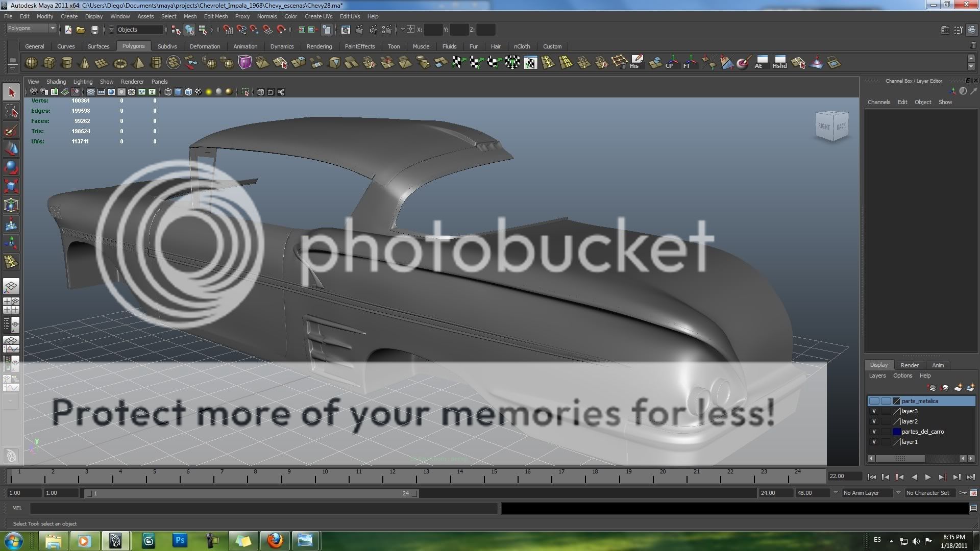Create a polygon torus from the shelf

(x=120, y=63)
